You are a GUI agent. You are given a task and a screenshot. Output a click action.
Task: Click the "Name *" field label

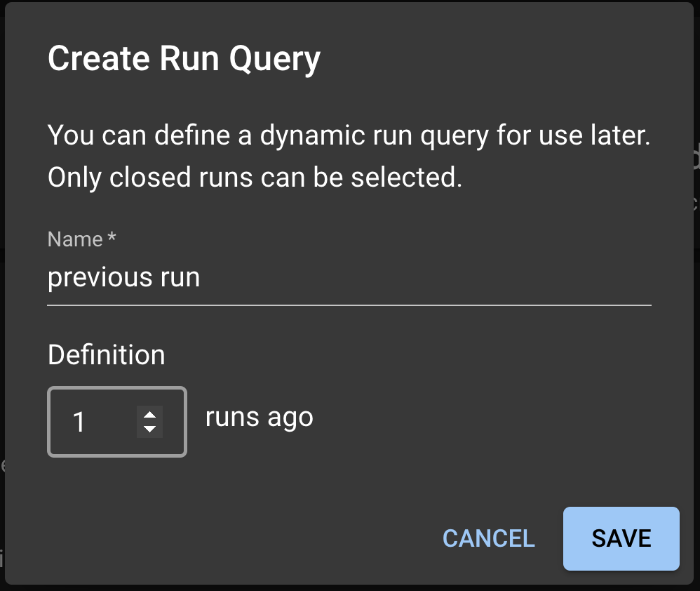click(75, 239)
